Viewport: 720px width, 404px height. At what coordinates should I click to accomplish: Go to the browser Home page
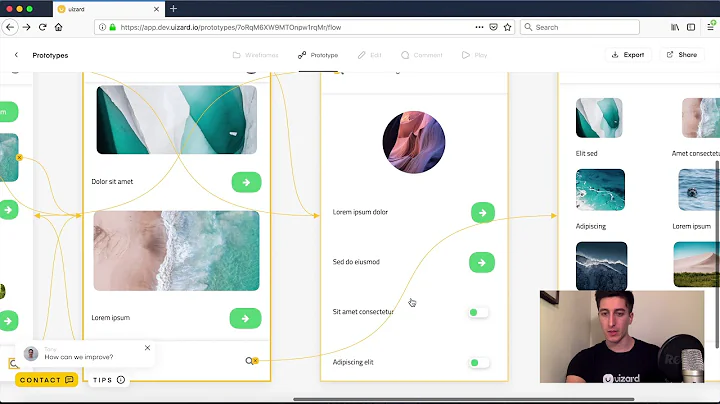click(58, 27)
